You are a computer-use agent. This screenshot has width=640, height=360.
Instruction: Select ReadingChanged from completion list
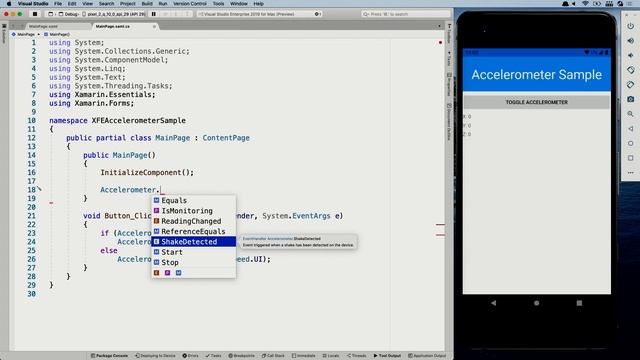coord(193,221)
